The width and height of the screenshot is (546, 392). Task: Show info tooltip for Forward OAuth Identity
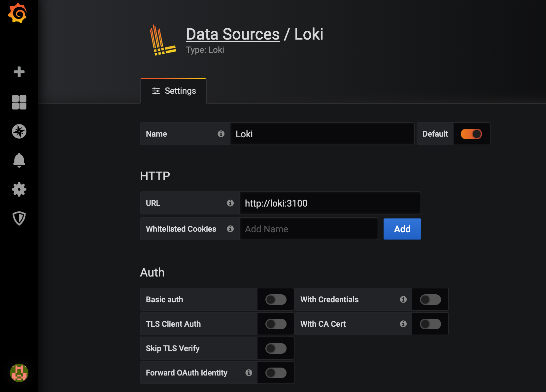pos(249,373)
